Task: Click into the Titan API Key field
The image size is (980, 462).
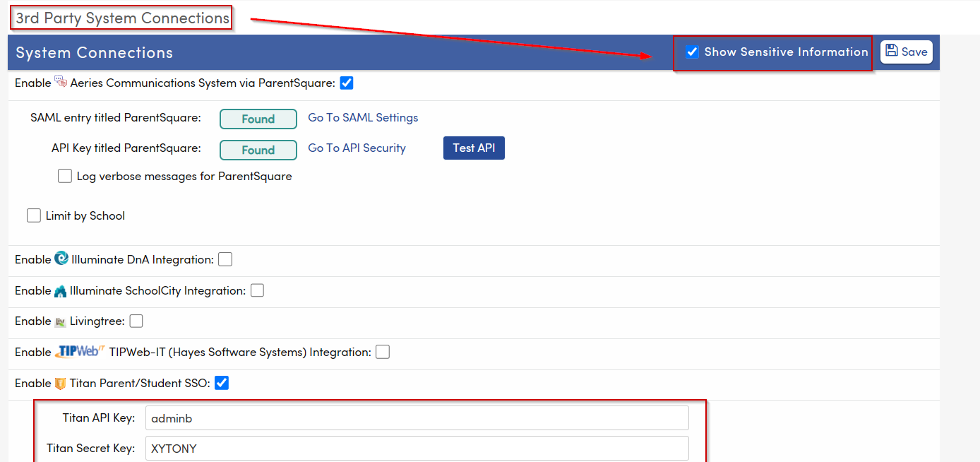Action: point(417,417)
